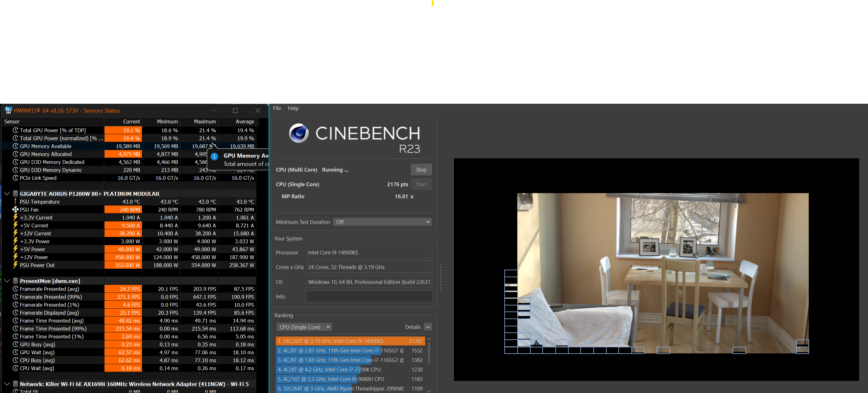868x393 pixels.
Task: Click the lightning icon beside +3.3V Current
Action: click(15, 217)
